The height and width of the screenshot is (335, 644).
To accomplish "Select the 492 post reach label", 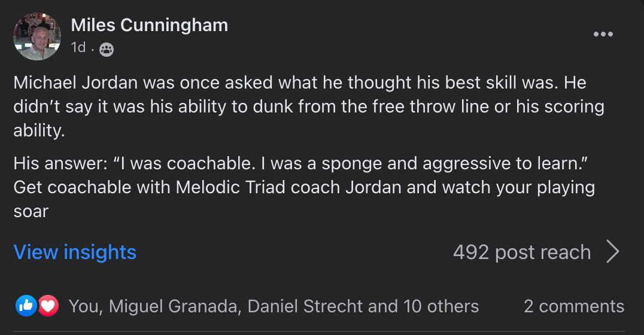I will (x=521, y=252).
